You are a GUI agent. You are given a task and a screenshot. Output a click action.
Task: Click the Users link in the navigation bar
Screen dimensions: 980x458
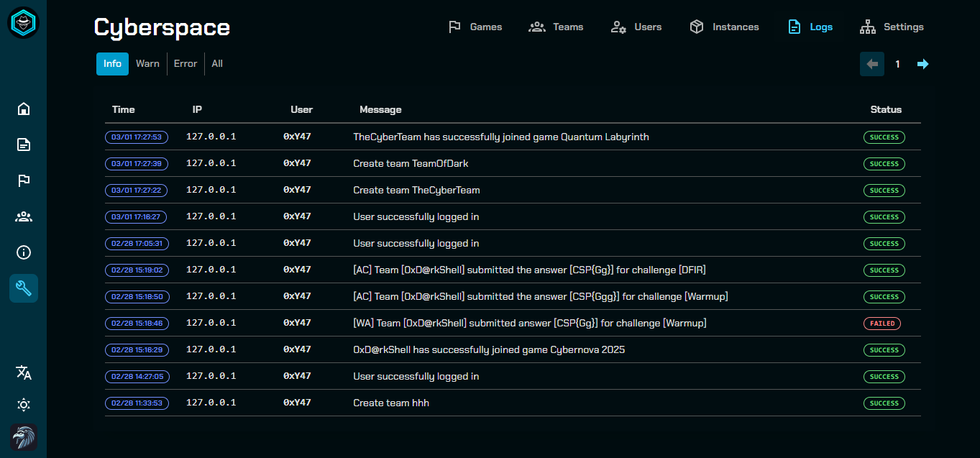[636, 27]
